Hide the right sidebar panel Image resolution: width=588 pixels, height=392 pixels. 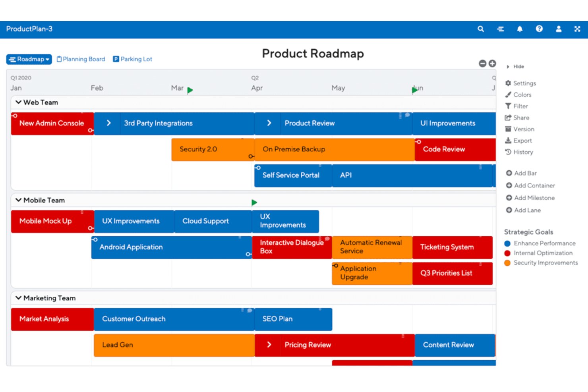tap(515, 67)
